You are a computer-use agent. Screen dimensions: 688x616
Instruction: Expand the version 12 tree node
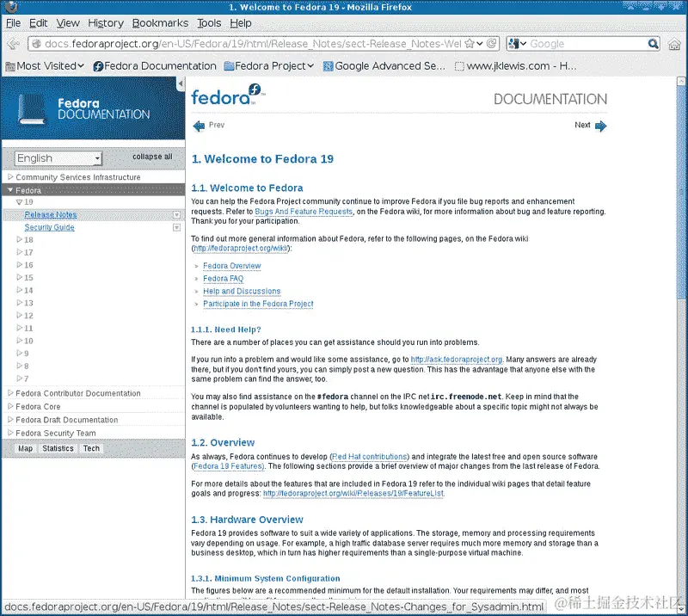19,315
